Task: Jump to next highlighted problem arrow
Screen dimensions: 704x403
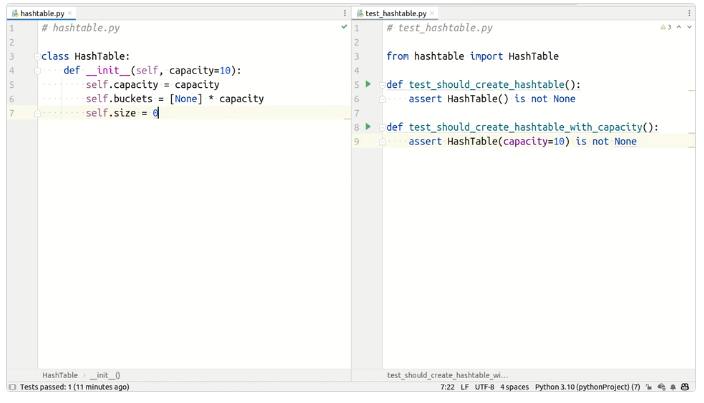Action: (689, 27)
